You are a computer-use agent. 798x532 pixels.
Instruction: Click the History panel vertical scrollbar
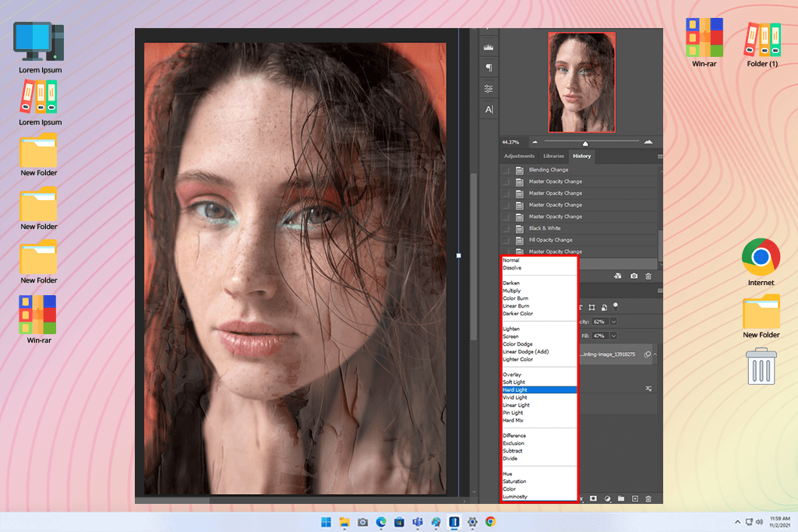pos(661,245)
